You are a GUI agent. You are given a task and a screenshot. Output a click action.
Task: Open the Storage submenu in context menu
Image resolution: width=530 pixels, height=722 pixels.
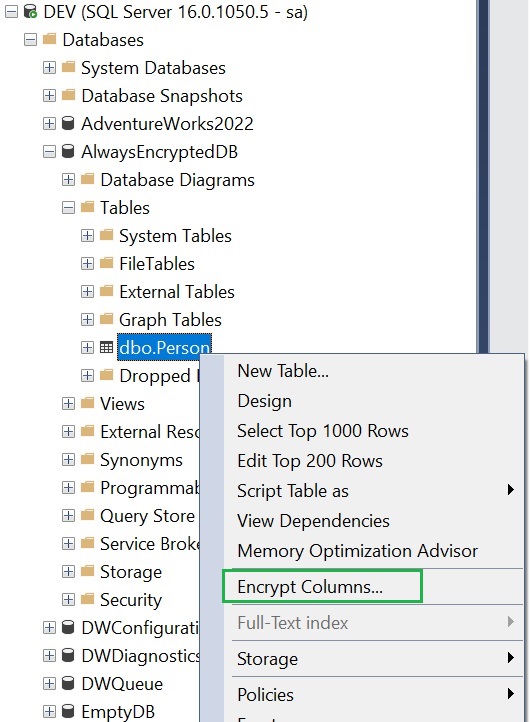267,659
